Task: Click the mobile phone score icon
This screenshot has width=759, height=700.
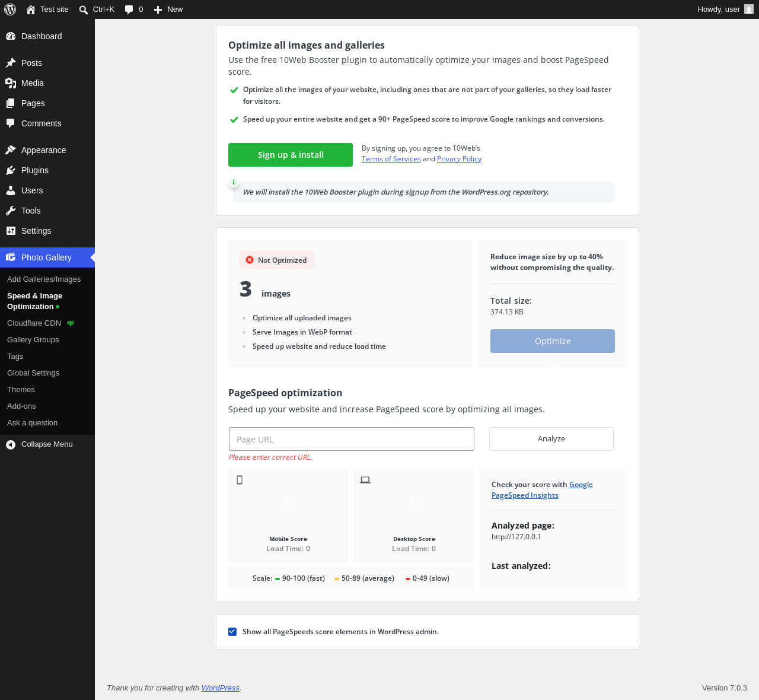Action: (x=240, y=480)
